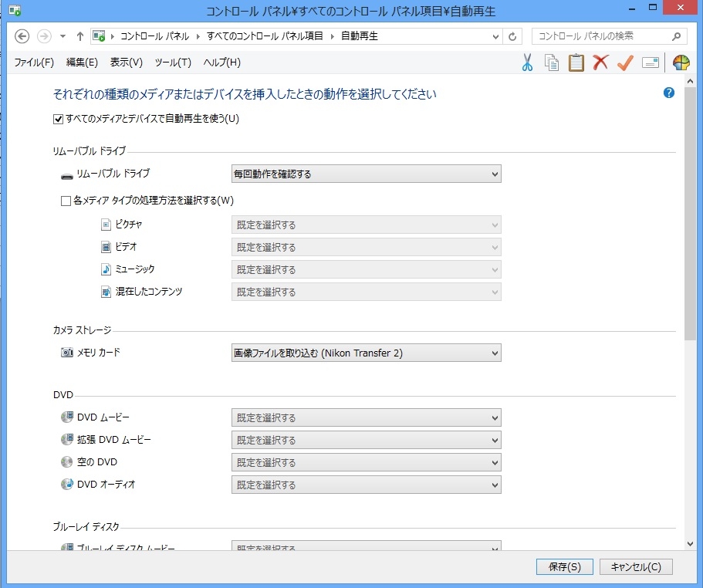Screen dimensions: 703x588
Task: Click the Paste clipboard toolbar icon
Action: 576,63
